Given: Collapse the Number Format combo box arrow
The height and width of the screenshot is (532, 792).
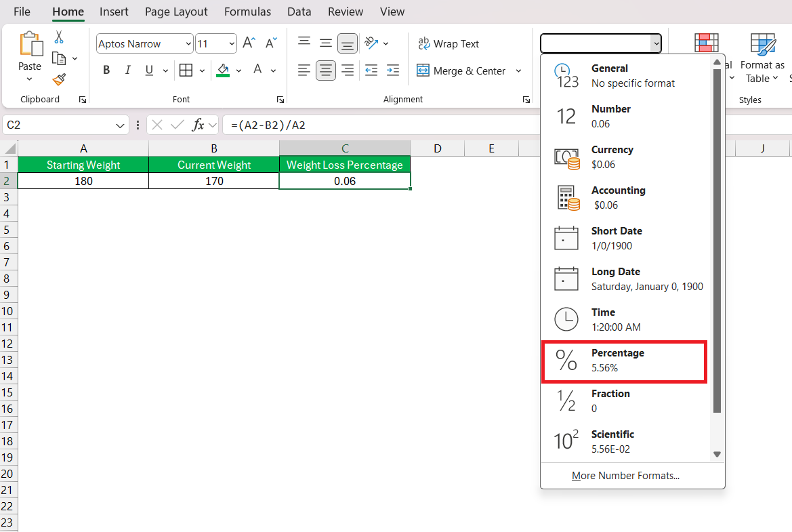Looking at the screenshot, I should 656,44.
